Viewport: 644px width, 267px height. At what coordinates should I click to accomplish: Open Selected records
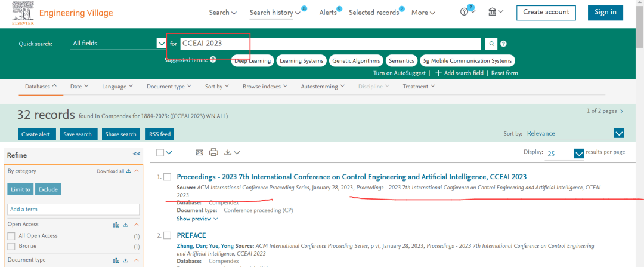tap(374, 13)
